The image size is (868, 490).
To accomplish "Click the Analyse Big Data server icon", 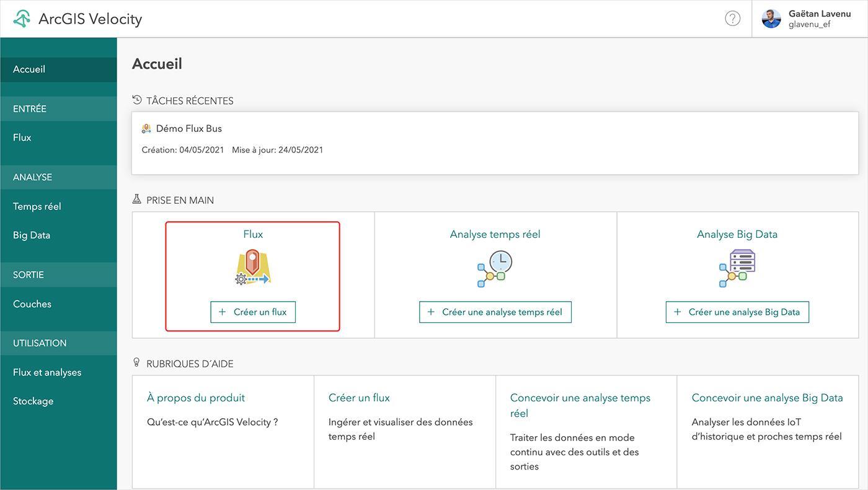I will (x=737, y=268).
